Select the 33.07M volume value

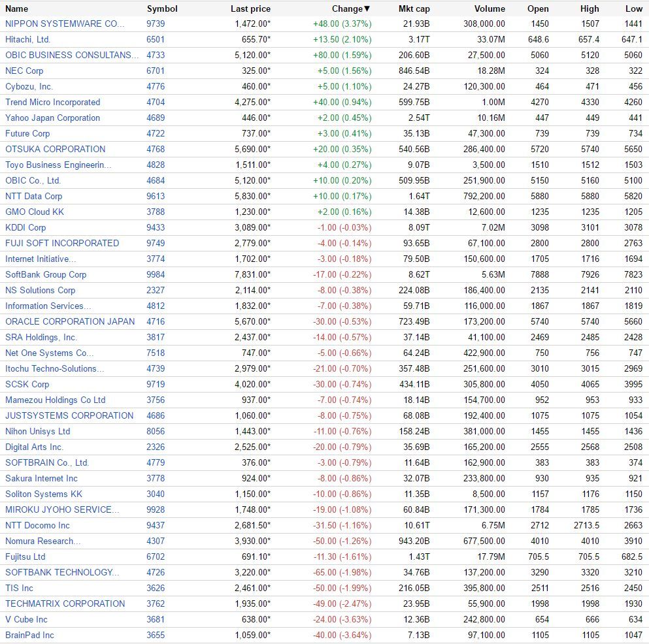tap(491, 39)
